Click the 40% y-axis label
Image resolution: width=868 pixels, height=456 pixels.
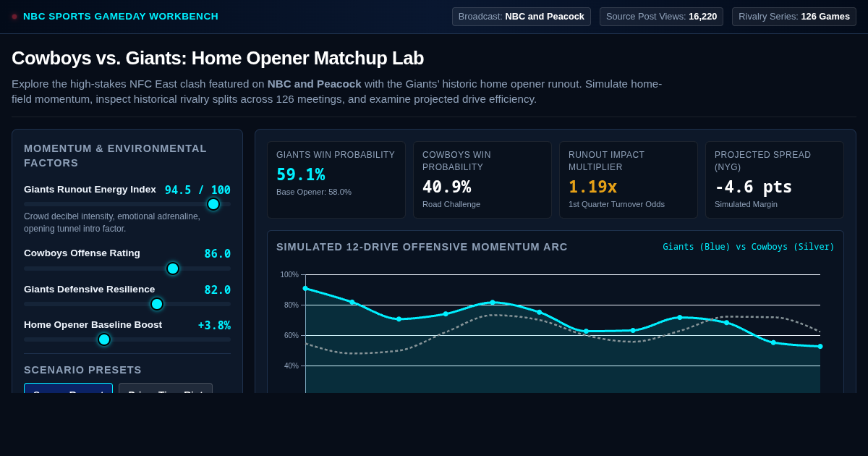point(291,366)
